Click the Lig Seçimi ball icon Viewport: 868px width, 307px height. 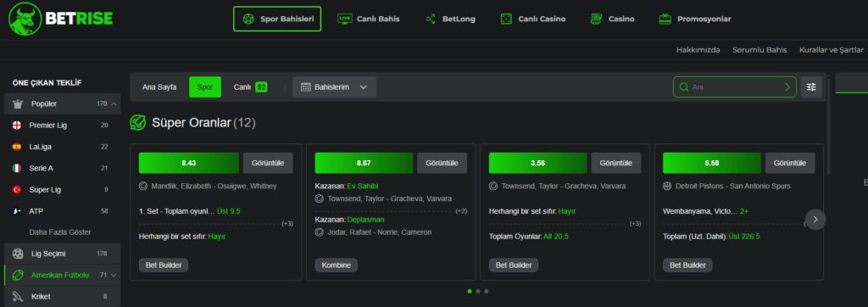point(18,254)
